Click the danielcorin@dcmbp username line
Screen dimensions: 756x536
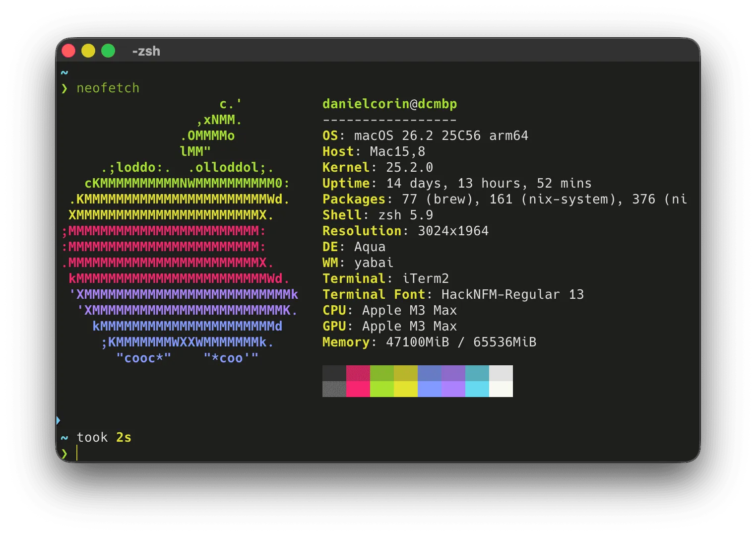click(x=390, y=104)
